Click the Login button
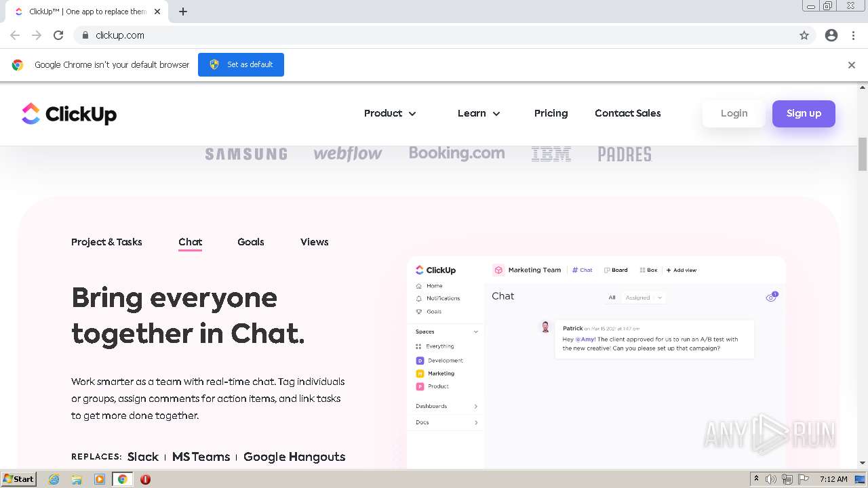 [734, 113]
